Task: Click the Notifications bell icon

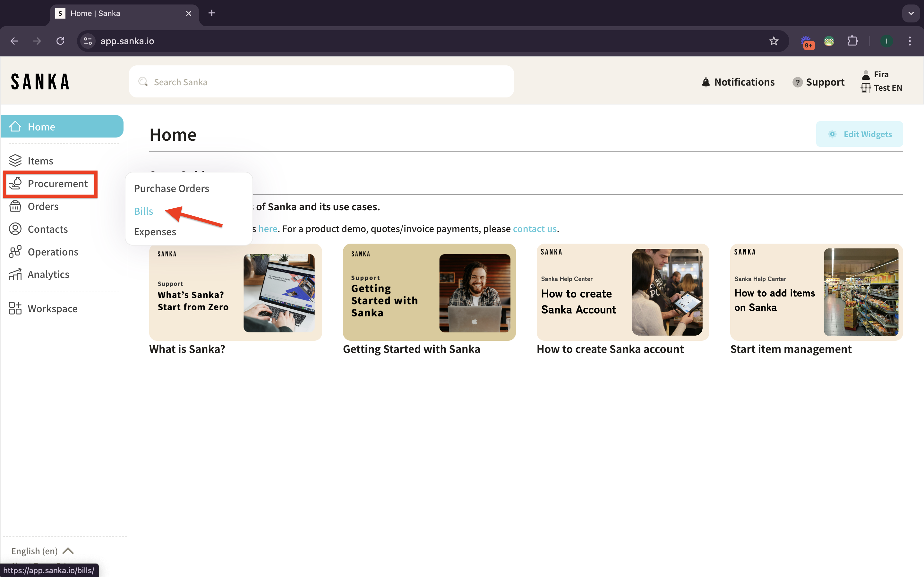Action: point(706,82)
